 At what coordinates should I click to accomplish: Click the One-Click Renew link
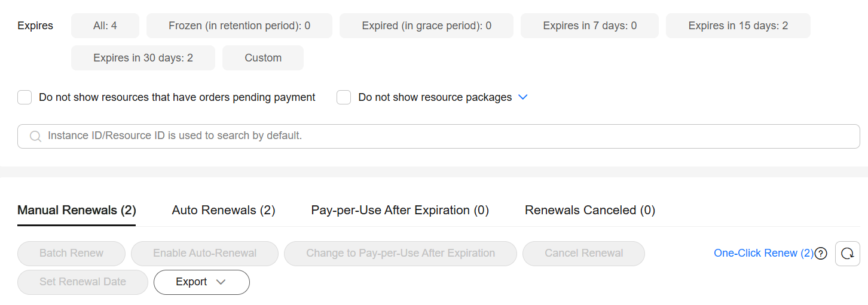[763, 253]
